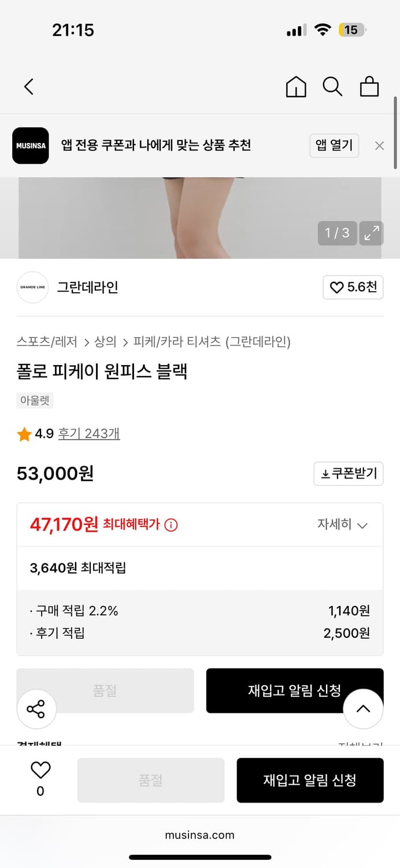Tap the 재입고 알림 신청 button
The image size is (400, 868).
310,779
